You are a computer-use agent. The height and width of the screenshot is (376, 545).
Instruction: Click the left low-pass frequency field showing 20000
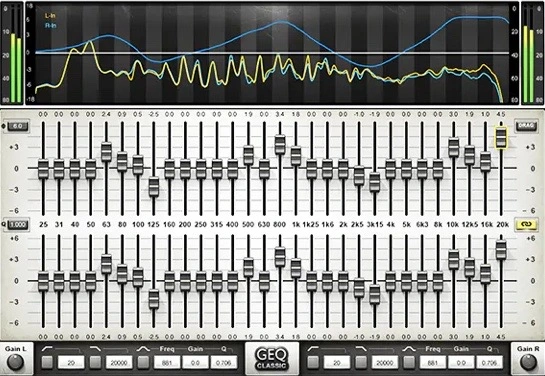(x=119, y=363)
